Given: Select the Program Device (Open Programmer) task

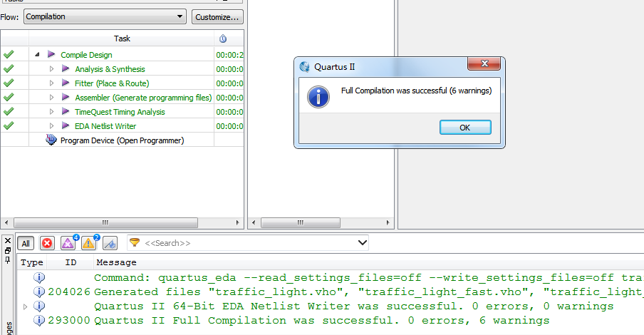Looking at the screenshot, I should click(122, 140).
